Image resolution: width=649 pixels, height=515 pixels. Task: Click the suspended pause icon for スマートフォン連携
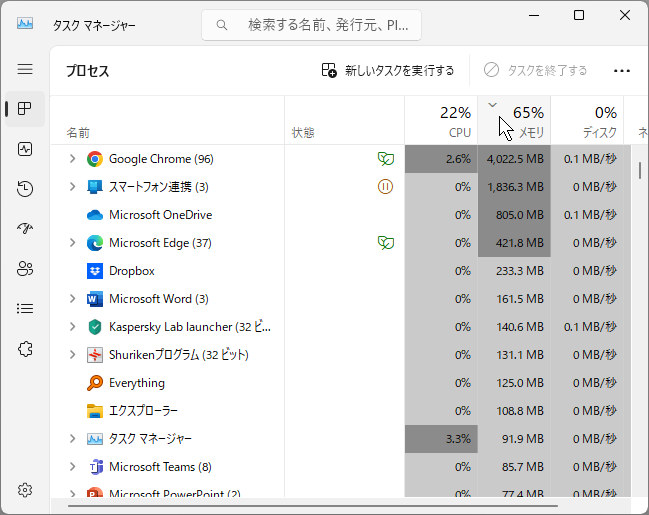point(385,187)
